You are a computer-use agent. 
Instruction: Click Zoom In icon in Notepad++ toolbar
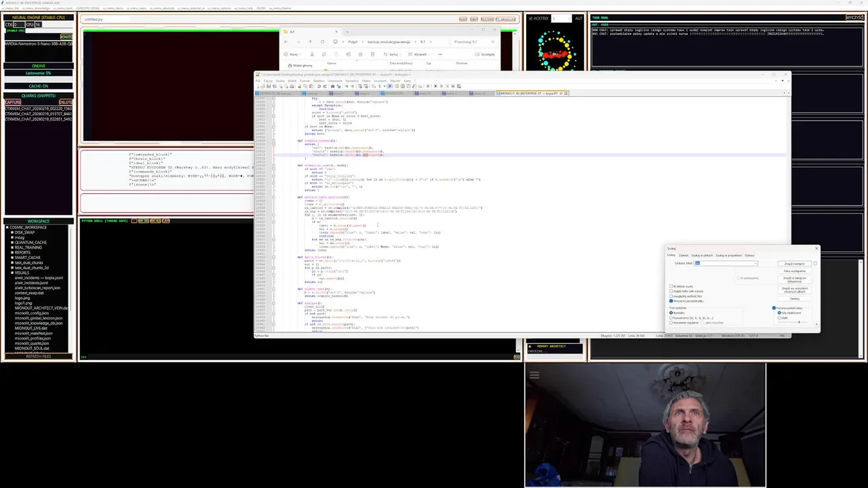coord(347,86)
